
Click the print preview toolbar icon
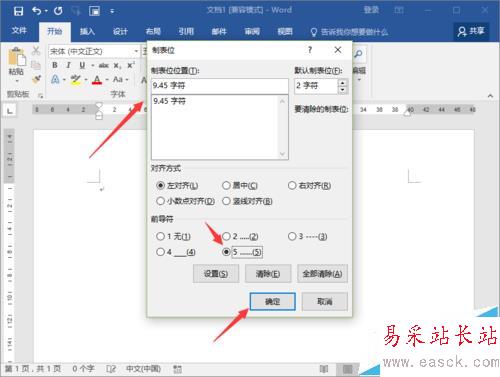pos(94,11)
